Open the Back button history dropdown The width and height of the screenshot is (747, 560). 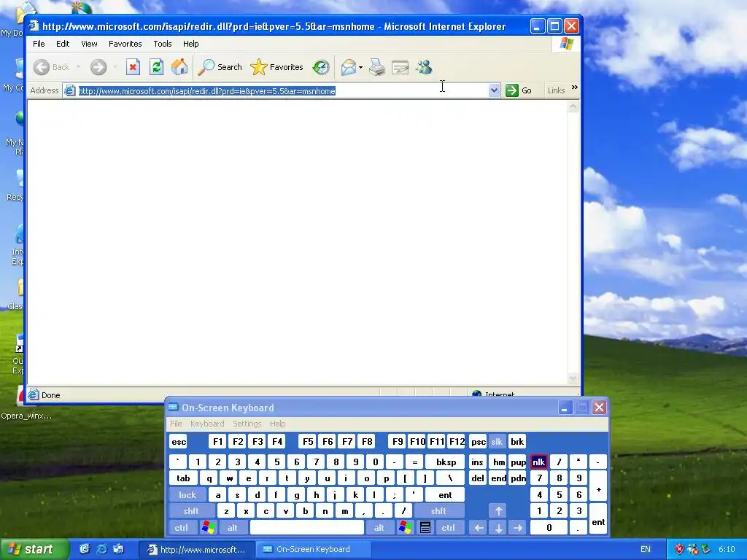tap(79, 67)
